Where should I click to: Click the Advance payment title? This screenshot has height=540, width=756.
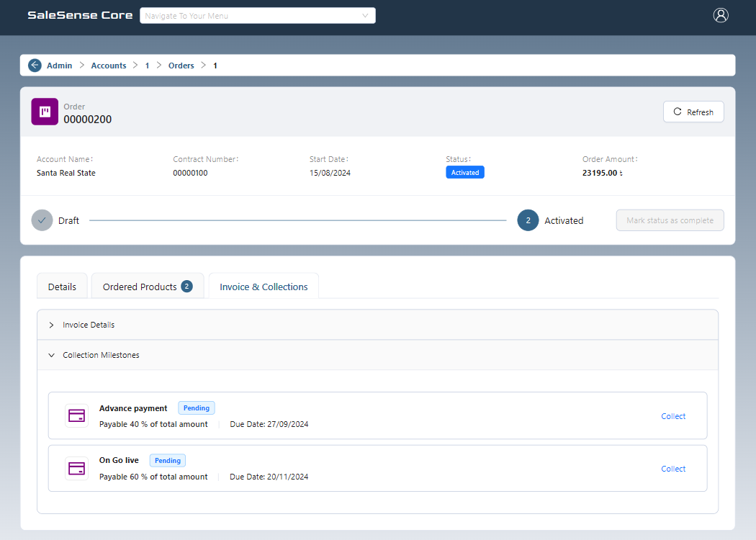(133, 408)
